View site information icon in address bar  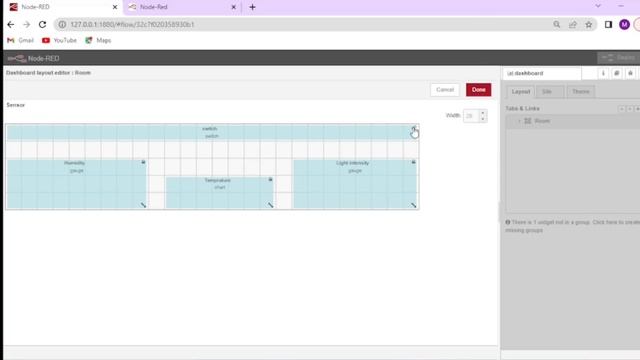point(62,24)
